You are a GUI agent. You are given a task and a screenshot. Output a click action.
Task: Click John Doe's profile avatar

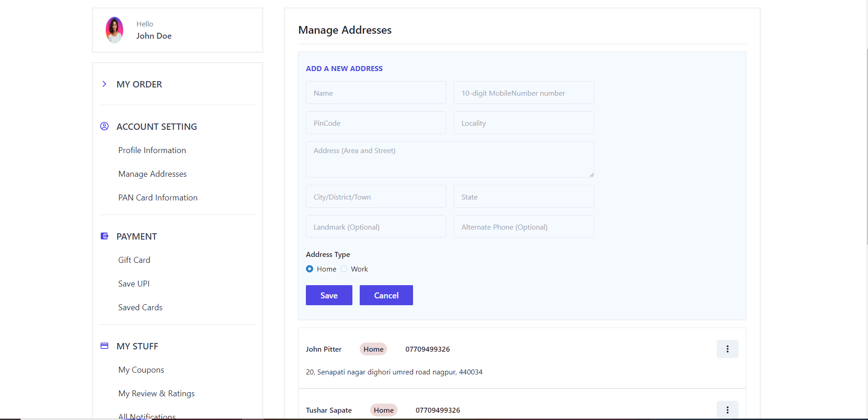114,30
